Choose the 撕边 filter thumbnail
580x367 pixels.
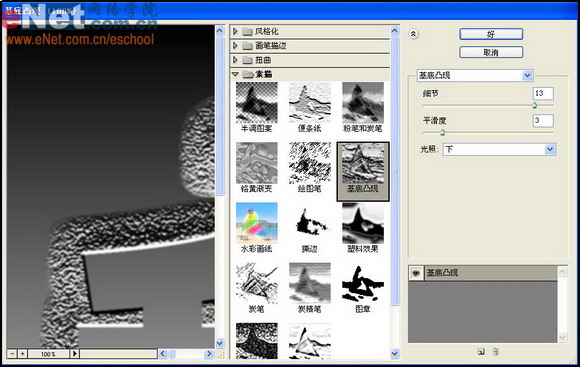(x=310, y=223)
